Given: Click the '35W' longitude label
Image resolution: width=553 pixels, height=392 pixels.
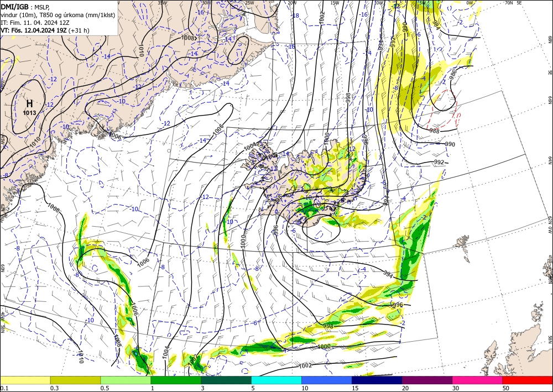Looking at the screenshot, I should point(162,2).
